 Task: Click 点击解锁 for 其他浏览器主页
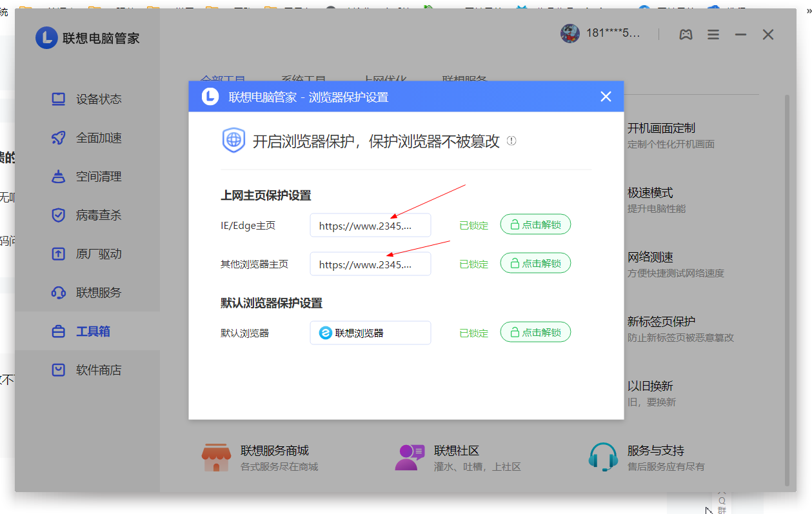(x=535, y=263)
